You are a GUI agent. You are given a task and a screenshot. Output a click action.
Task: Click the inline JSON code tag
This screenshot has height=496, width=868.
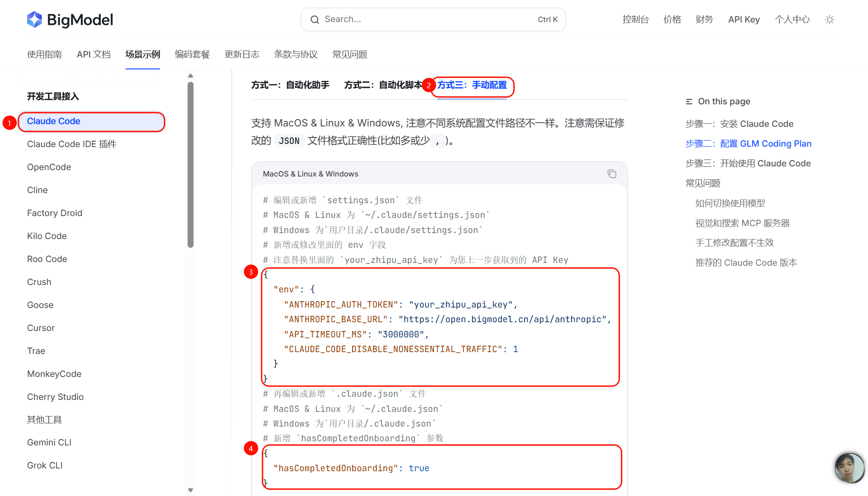289,141
